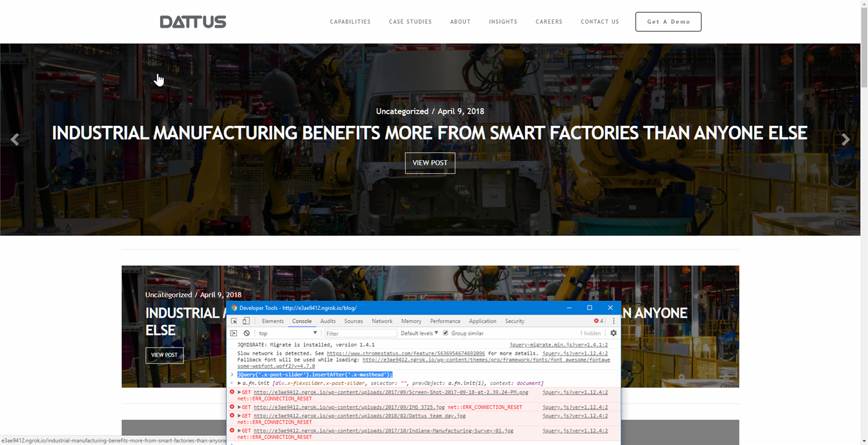Click the red error count badge
The height and width of the screenshot is (445, 868).
[599, 321]
